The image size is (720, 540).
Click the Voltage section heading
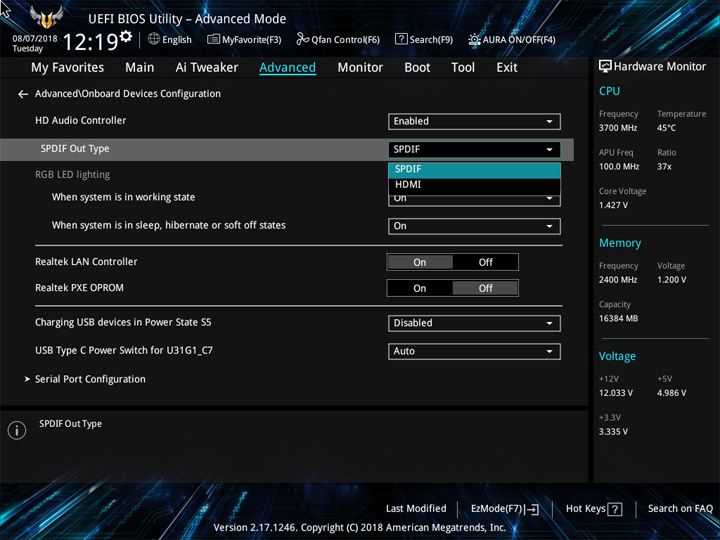[617, 356]
